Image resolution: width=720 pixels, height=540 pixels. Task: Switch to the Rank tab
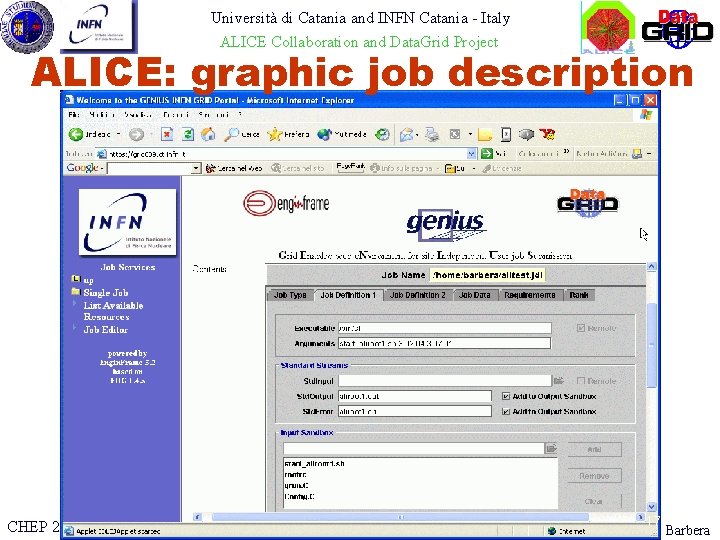point(579,295)
